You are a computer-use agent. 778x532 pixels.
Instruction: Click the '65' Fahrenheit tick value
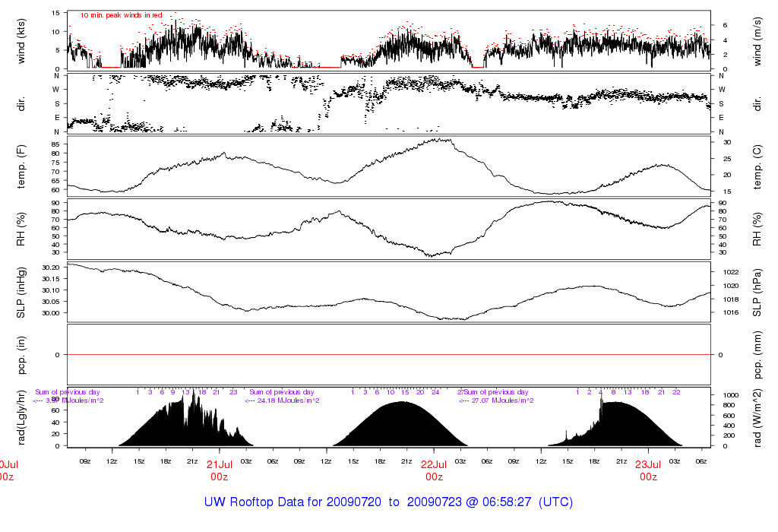[x=55, y=181]
